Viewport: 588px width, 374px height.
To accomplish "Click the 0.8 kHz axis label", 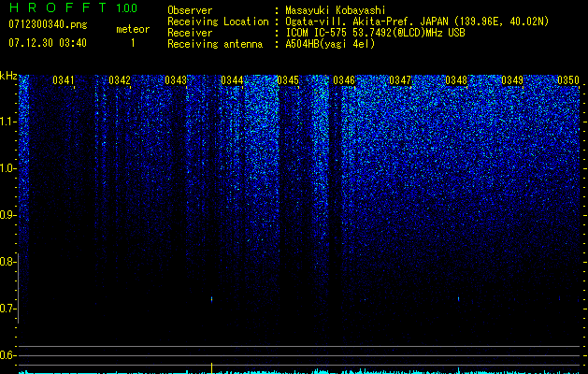I will 8,262.
